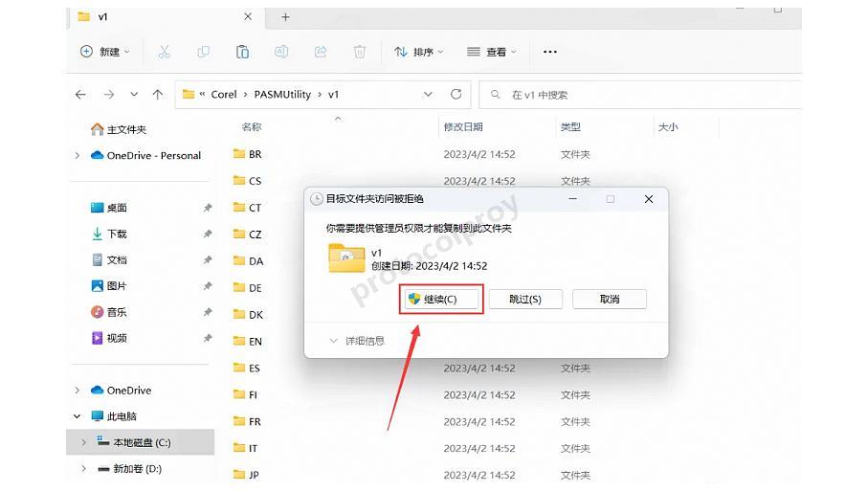Select 文档 in quick access
Screen dimensions: 868x492
[110, 260]
